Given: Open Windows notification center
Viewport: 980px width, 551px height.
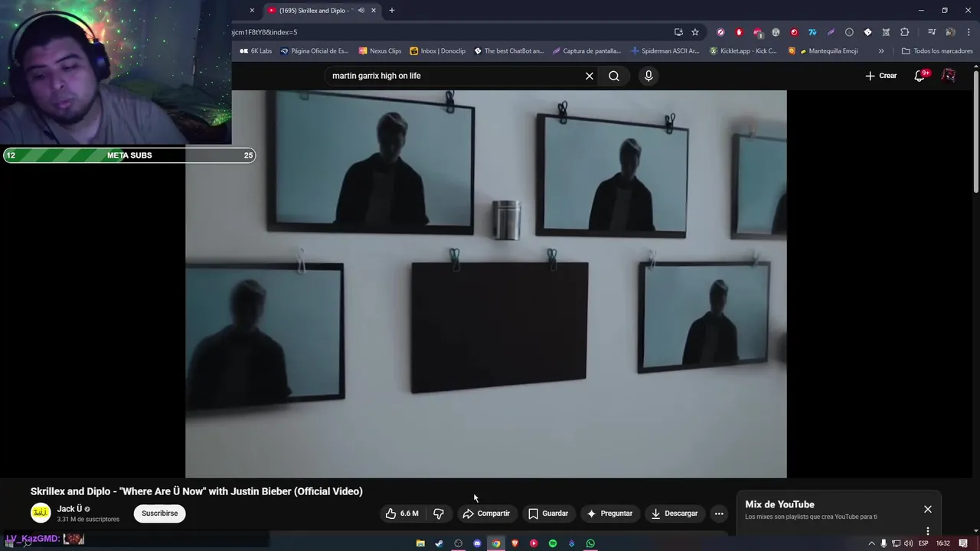Looking at the screenshot, I should tap(963, 543).
